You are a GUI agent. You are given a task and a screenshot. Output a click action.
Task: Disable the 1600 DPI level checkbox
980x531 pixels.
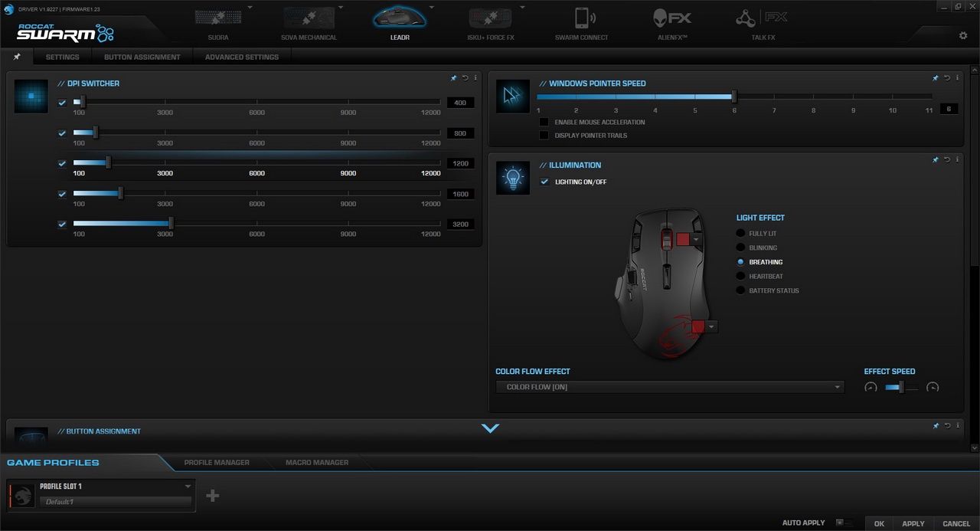[62, 194]
